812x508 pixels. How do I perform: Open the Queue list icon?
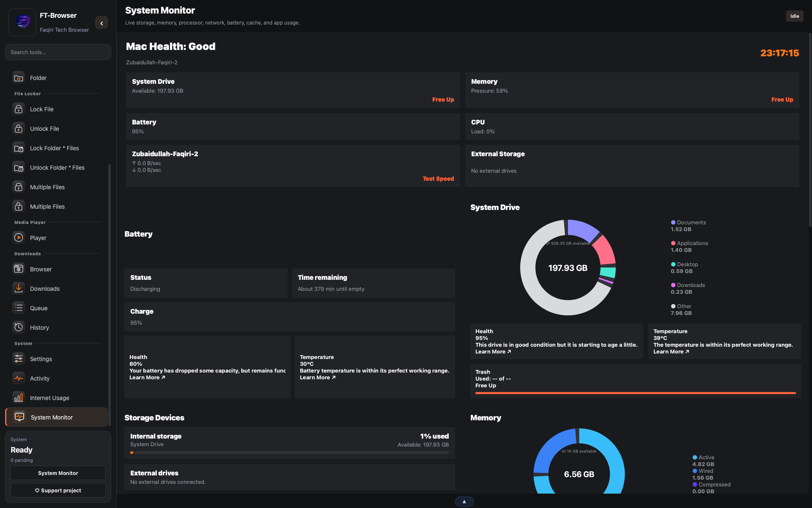[19, 308]
